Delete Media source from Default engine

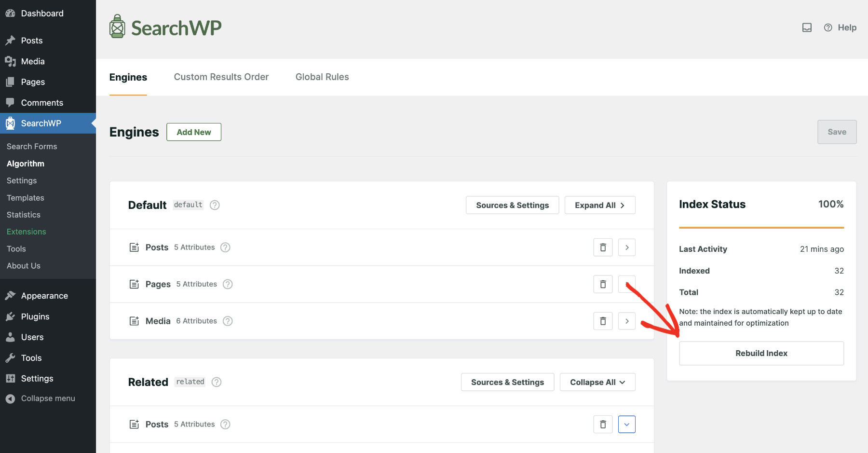click(603, 321)
